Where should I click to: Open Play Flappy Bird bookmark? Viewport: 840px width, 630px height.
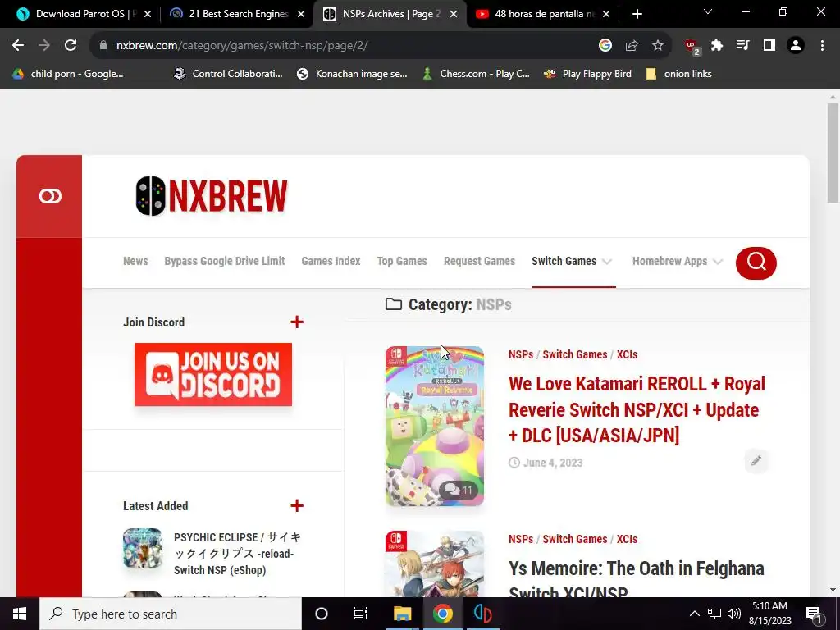tap(587, 74)
